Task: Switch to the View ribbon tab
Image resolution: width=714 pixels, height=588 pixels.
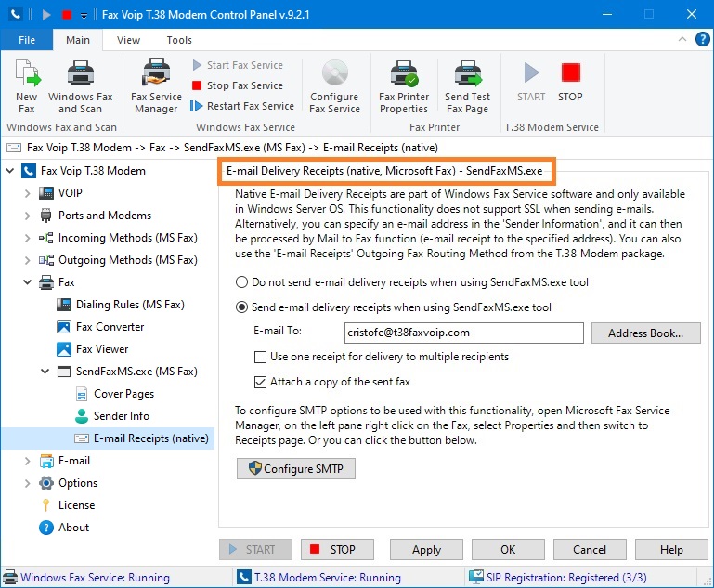Action: pos(128,40)
